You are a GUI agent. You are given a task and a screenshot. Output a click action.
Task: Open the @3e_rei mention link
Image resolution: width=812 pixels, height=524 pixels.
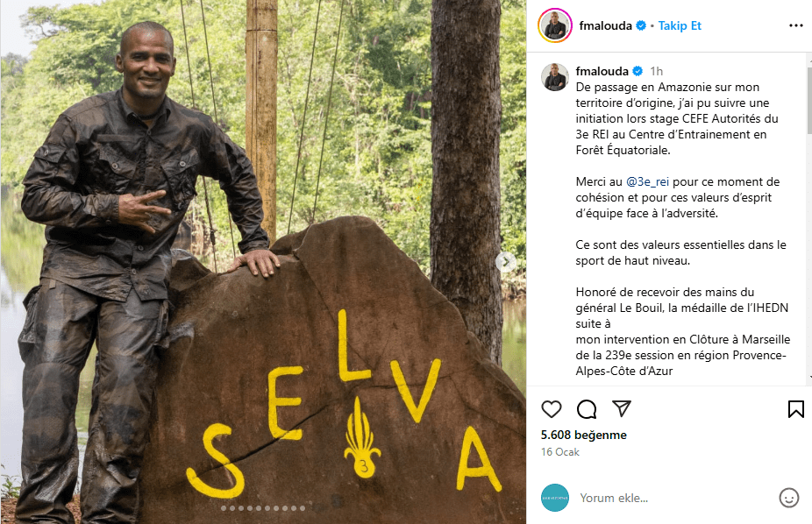(647, 181)
